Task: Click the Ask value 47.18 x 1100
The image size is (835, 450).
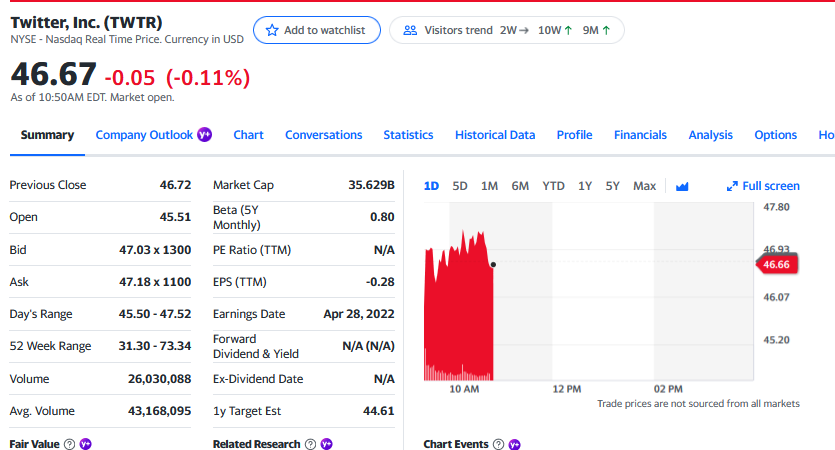Action: 155,282
